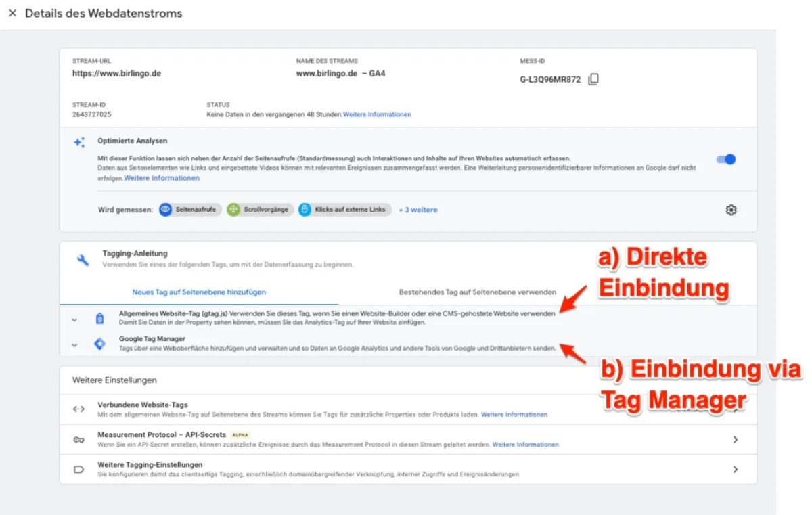The height and width of the screenshot is (515, 812).
Task: Open the Optimierte Analysen settings gear
Action: (x=731, y=210)
